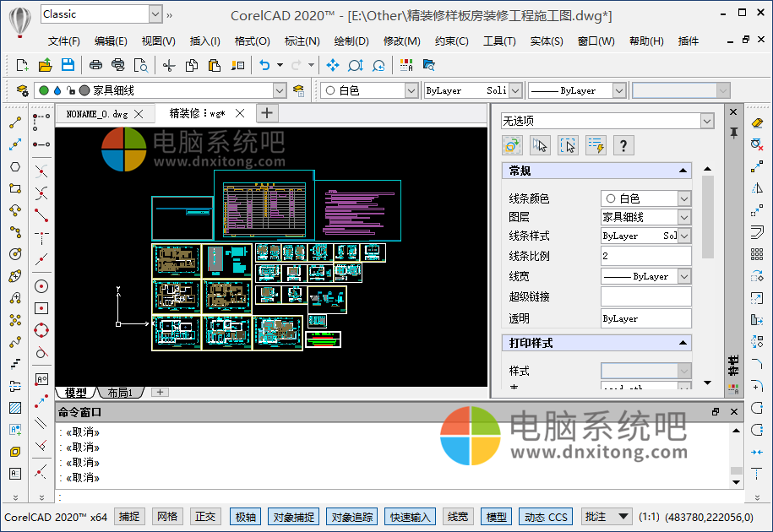The image size is (773, 532).
Task: Select the Erase tool icon
Action: click(757, 122)
